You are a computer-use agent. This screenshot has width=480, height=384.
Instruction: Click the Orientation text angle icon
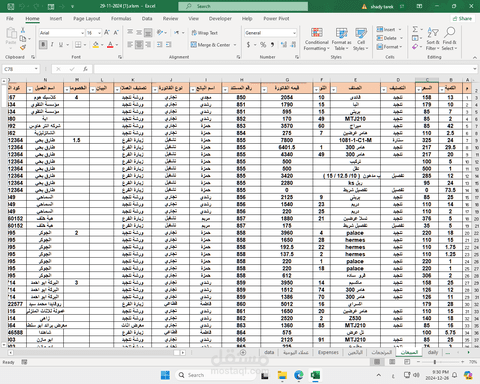tap(160, 33)
